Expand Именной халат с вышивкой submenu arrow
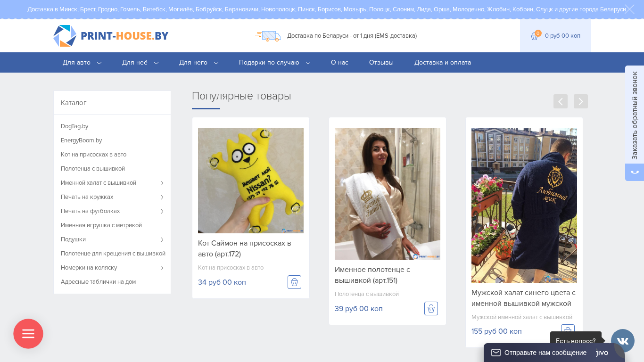 click(162, 183)
